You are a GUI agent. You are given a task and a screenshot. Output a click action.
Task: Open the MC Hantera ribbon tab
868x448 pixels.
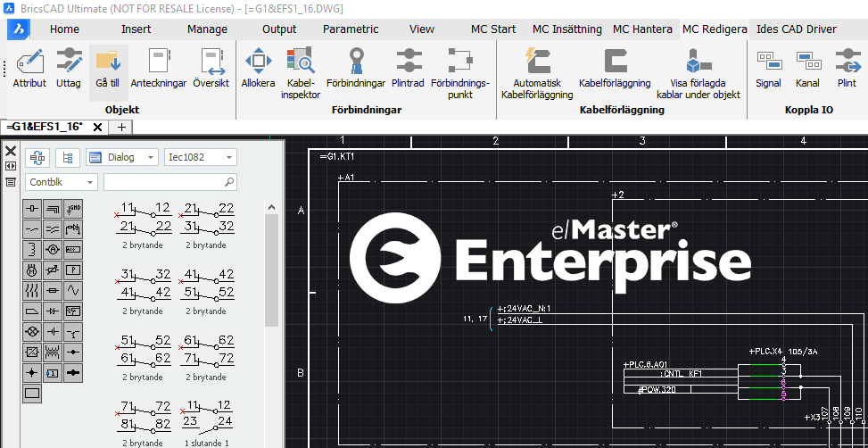click(x=642, y=29)
